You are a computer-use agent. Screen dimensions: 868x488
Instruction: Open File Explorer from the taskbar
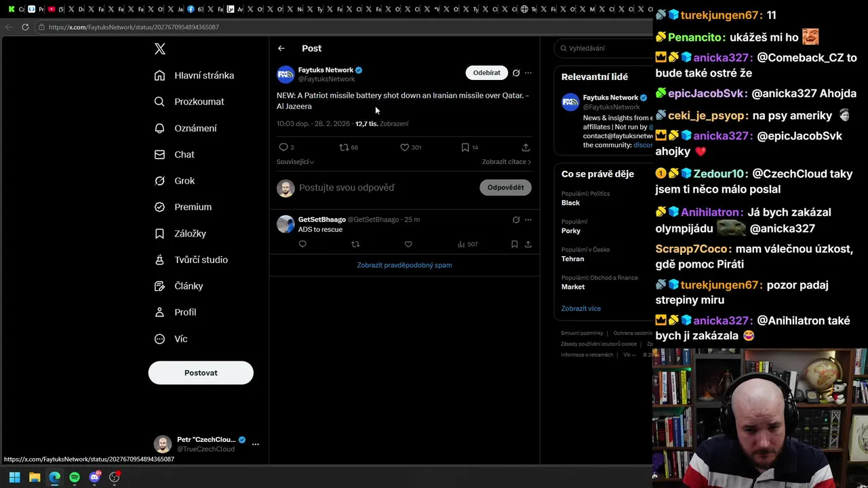tap(35, 477)
